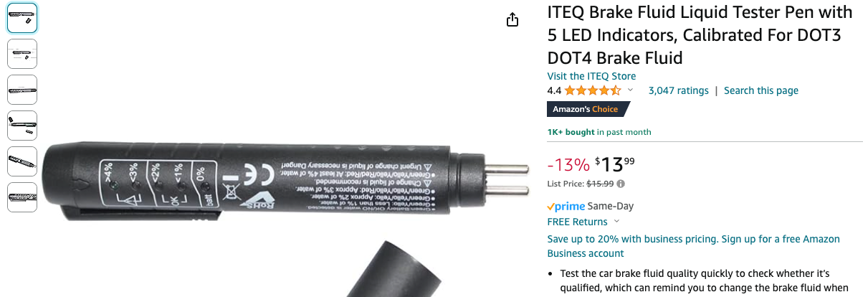The width and height of the screenshot is (868, 297).
Task: Expand the rating breakdown chevron
Action: click(631, 90)
